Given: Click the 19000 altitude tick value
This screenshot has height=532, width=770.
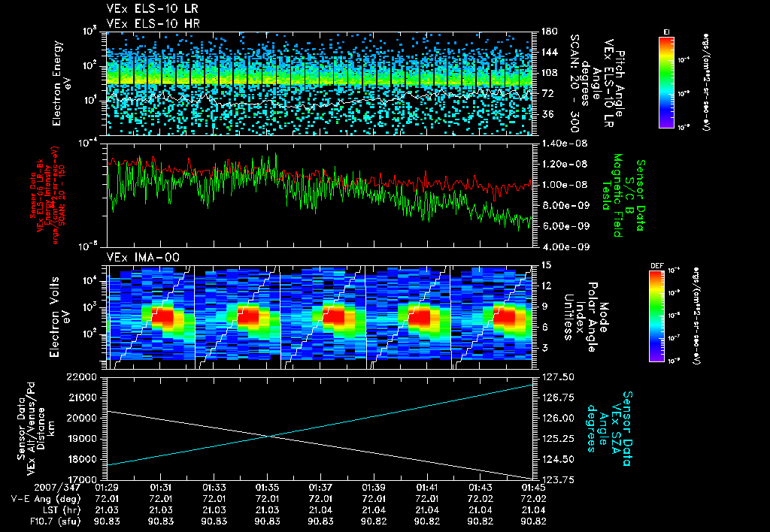Looking at the screenshot, I should (x=82, y=439).
